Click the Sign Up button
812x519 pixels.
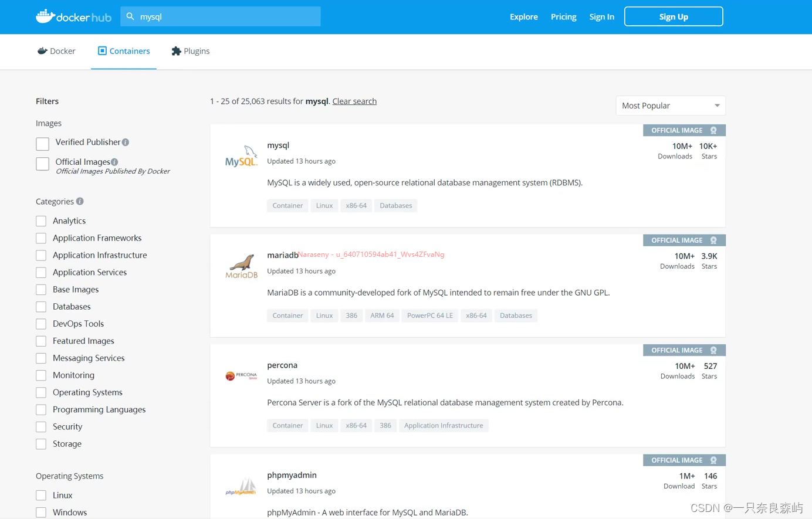click(674, 16)
